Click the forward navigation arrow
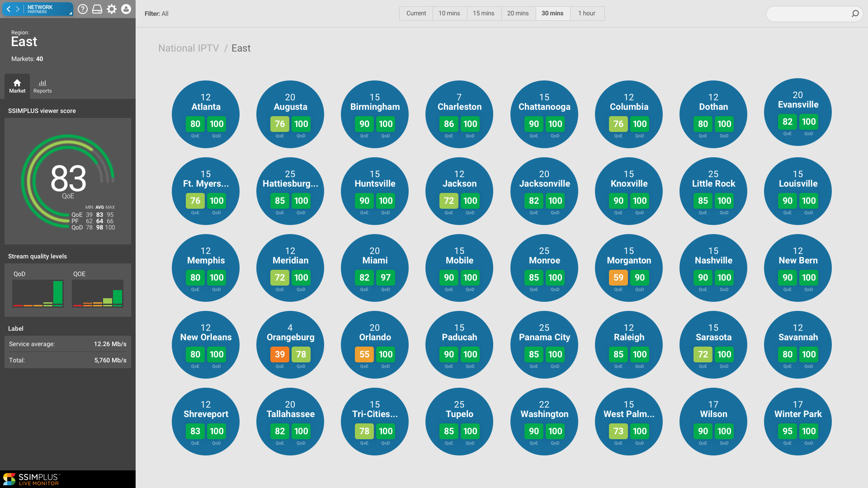 18,9
